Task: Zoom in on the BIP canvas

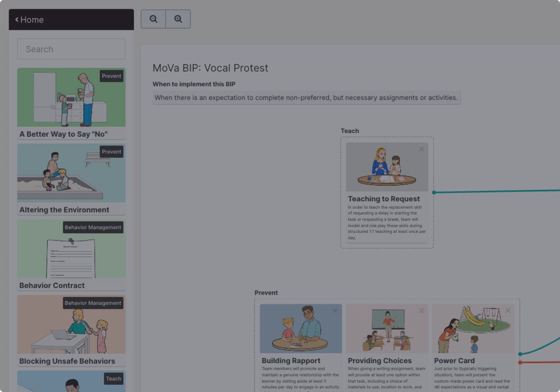Action: 178,19
